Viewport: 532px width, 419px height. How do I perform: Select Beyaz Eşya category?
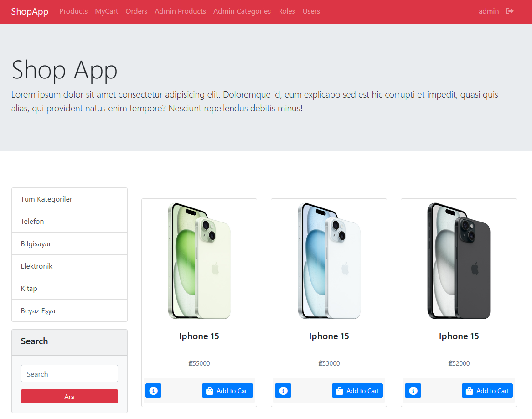(70, 310)
